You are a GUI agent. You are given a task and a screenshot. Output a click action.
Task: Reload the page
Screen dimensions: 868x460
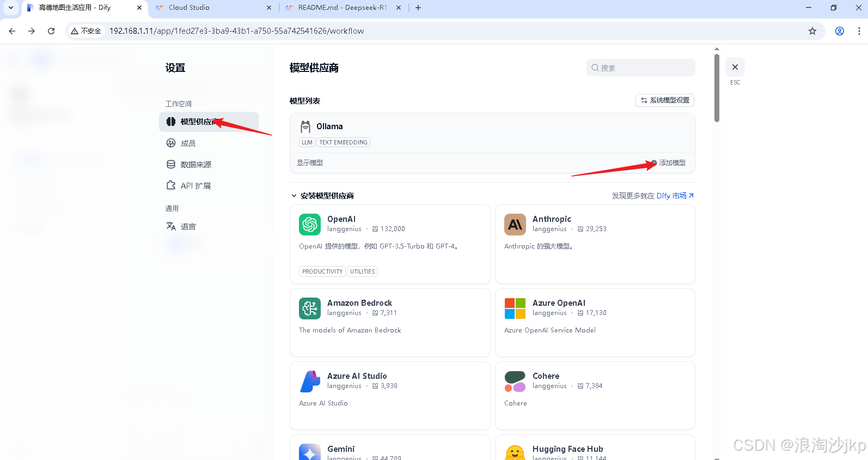[51, 31]
